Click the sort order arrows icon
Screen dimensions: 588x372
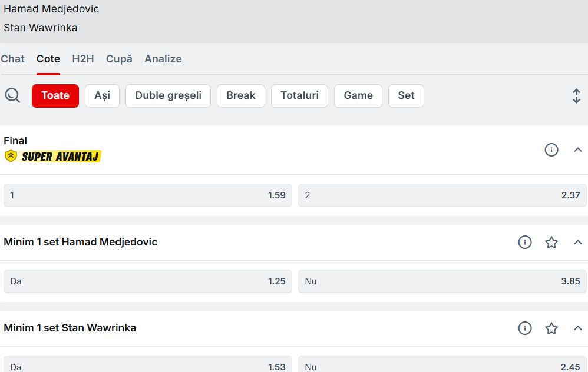click(576, 96)
